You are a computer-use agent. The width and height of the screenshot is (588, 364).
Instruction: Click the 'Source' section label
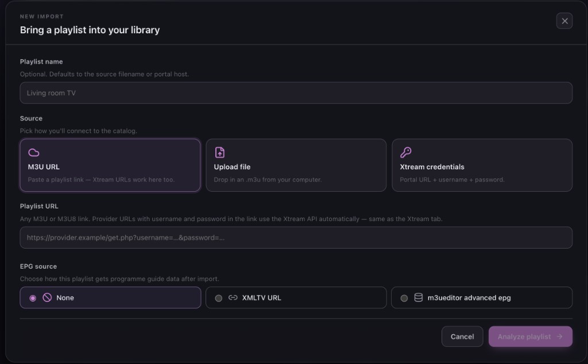[x=31, y=118]
